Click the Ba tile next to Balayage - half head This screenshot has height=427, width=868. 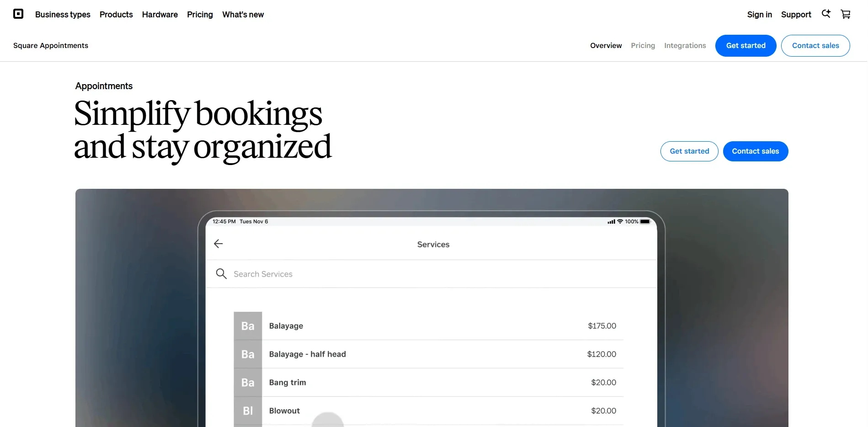(x=248, y=354)
